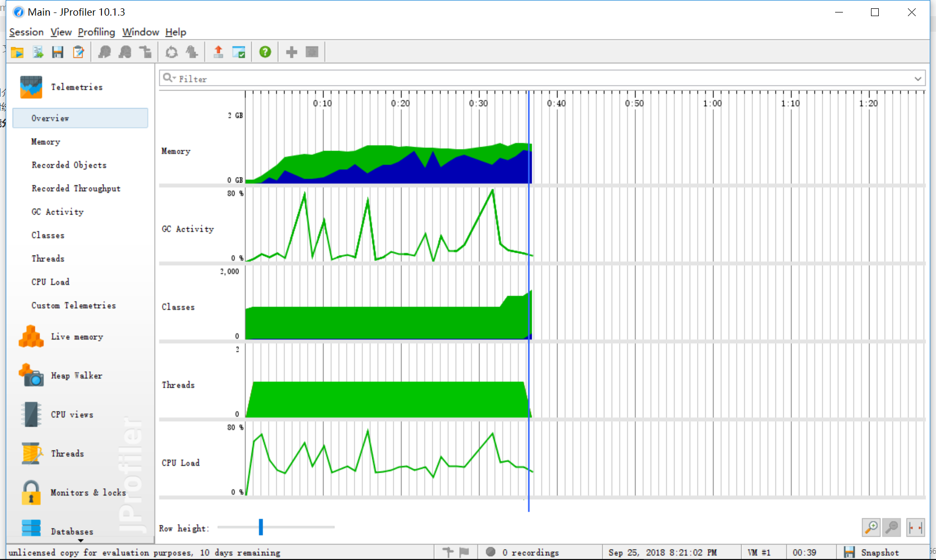The width and height of the screenshot is (936, 560).
Task: Click the save snapshot floppy disk icon
Action: click(x=58, y=52)
